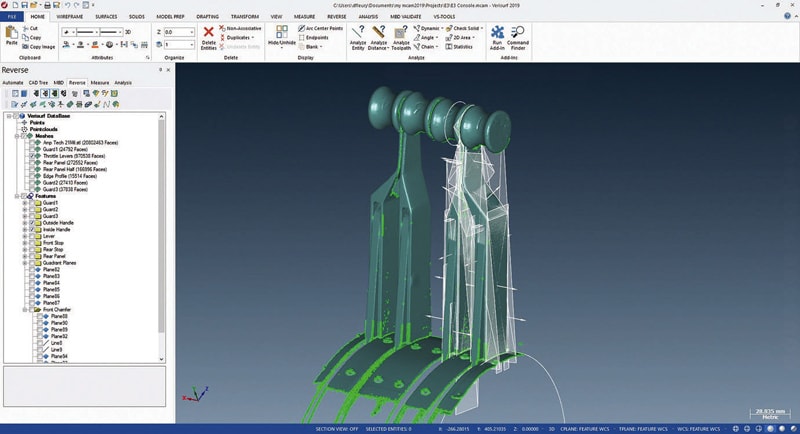Open the FILE menu tab
The width and height of the screenshot is (800, 434).
(11, 16)
